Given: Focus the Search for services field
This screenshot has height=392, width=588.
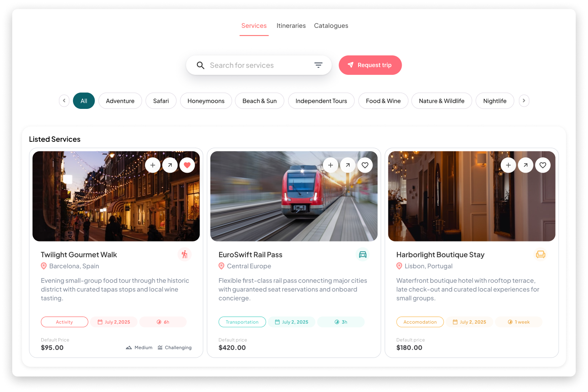Looking at the screenshot, I should pyautogui.click(x=258, y=65).
